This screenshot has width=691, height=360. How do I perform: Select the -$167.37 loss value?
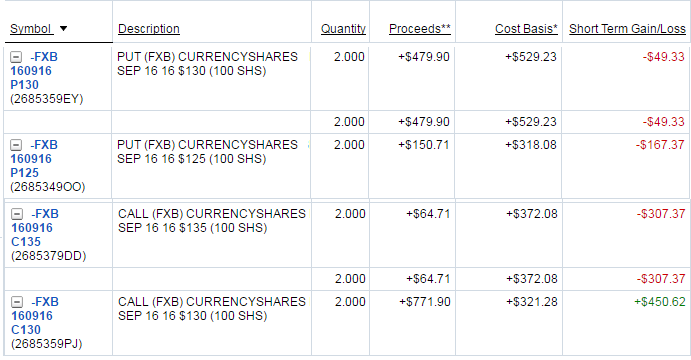(x=660, y=145)
